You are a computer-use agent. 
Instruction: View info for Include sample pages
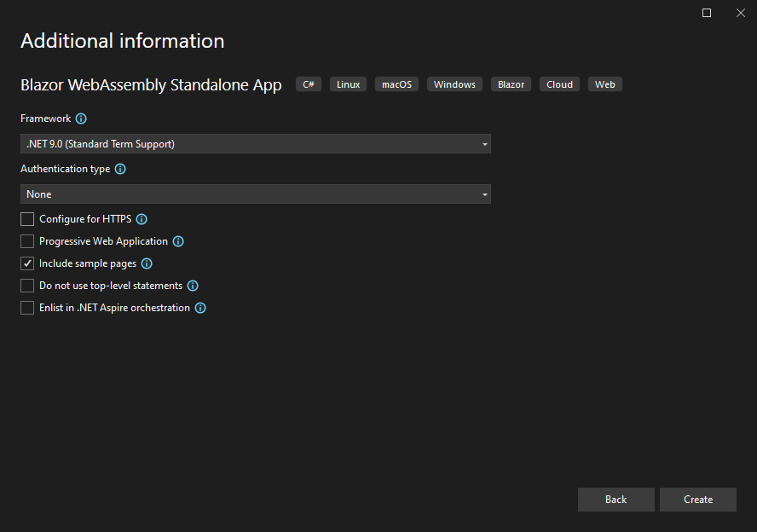point(147,263)
